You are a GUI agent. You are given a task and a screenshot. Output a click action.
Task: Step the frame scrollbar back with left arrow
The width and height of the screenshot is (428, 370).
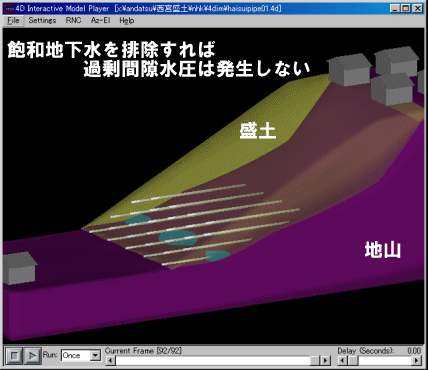[x=110, y=361]
